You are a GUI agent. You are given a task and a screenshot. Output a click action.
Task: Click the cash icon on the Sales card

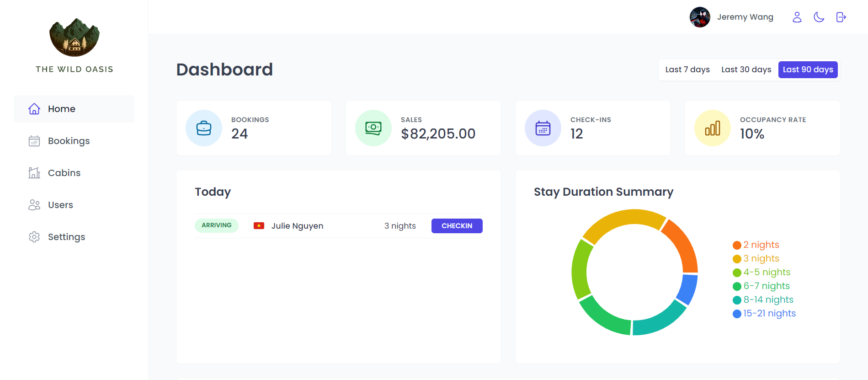(373, 128)
